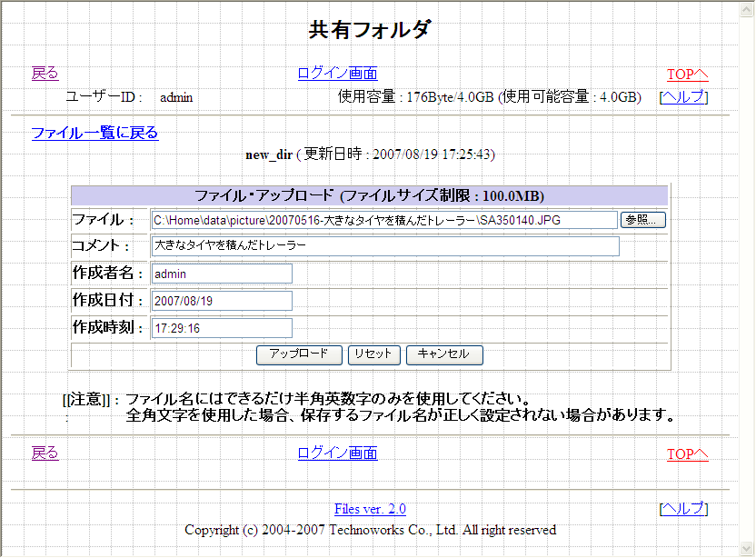Select the 作成者名 field containing admin
The image size is (756, 558).
point(221,274)
